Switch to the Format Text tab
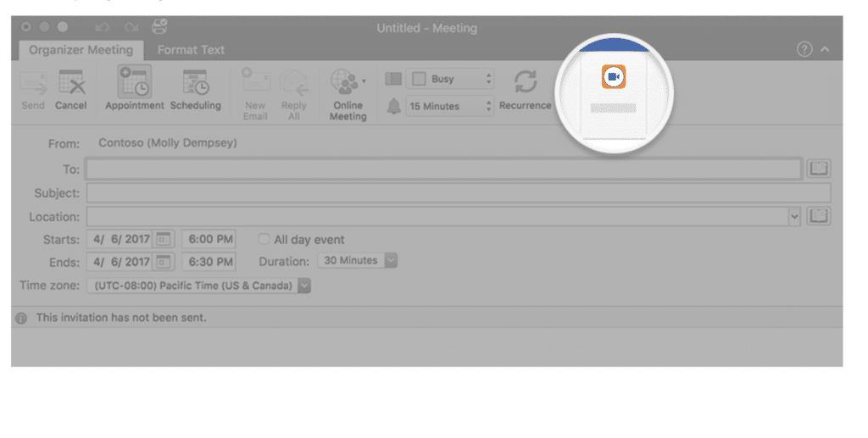The height and width of the screenshot is (438, 868). coord(191,50)
